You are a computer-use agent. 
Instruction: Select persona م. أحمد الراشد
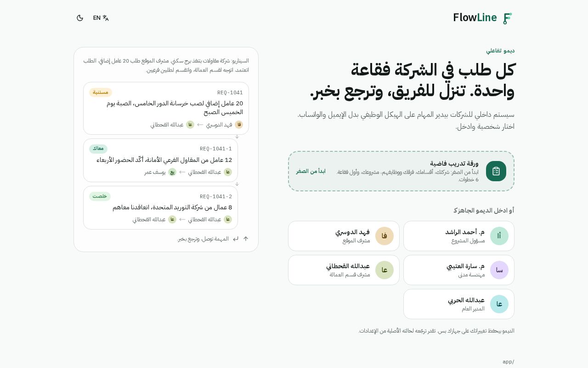coord(459,236)
